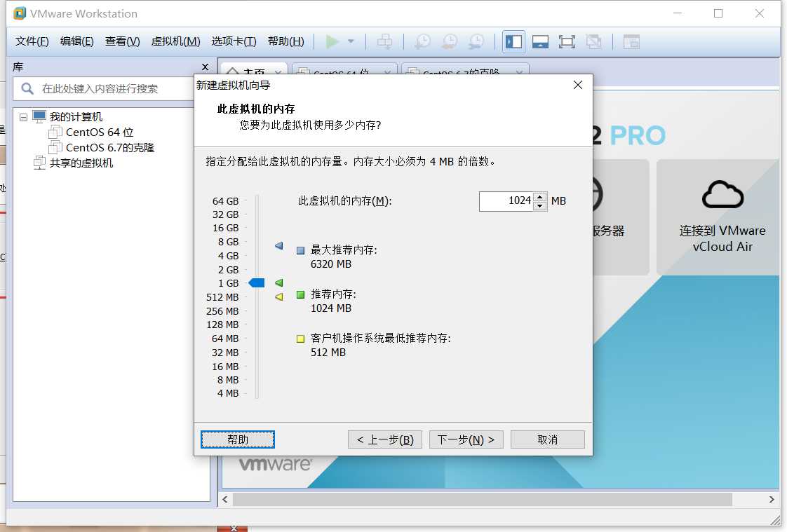Viewport: 787px width, 532px height.
Task: Click the 帮助 button in the wizard
Action: 238,439
